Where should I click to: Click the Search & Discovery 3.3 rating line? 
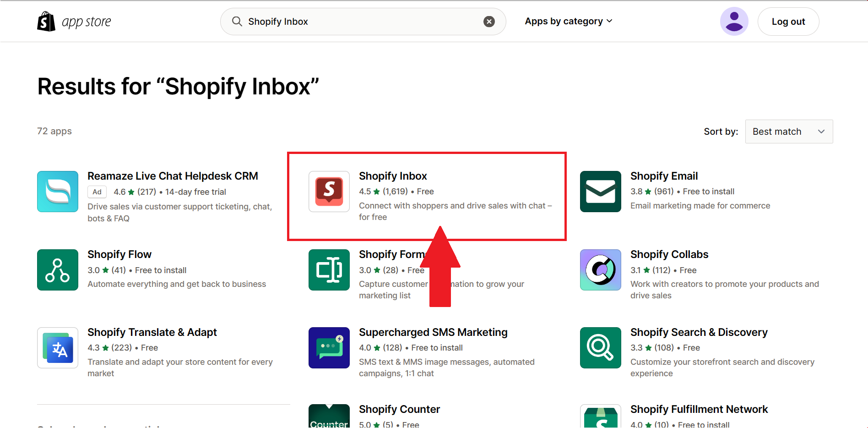click(x=665, y=348)
